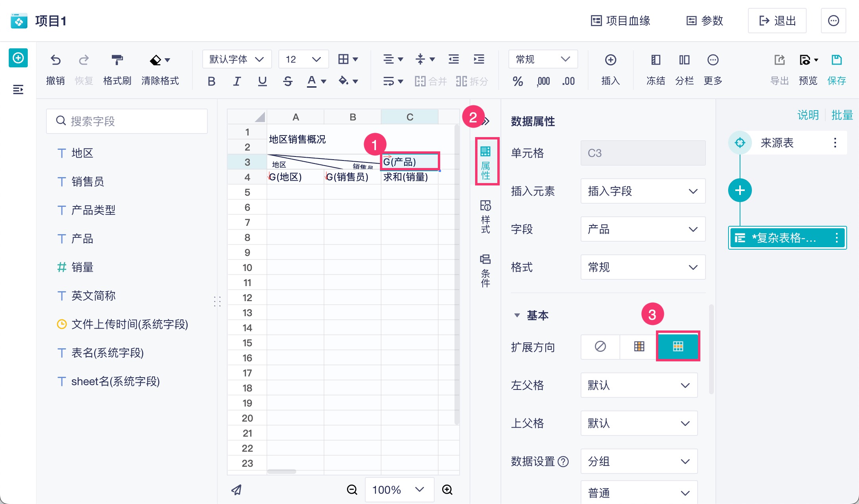This screenshot has width=859, height=504.
Task: Click the insert (插入) plus icon
Action: coord(610,60)
